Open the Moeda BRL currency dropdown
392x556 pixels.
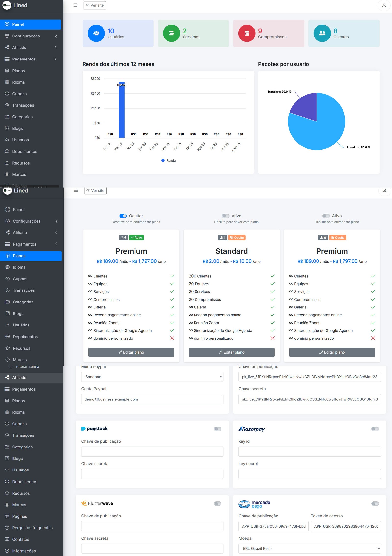coord(309,548)
